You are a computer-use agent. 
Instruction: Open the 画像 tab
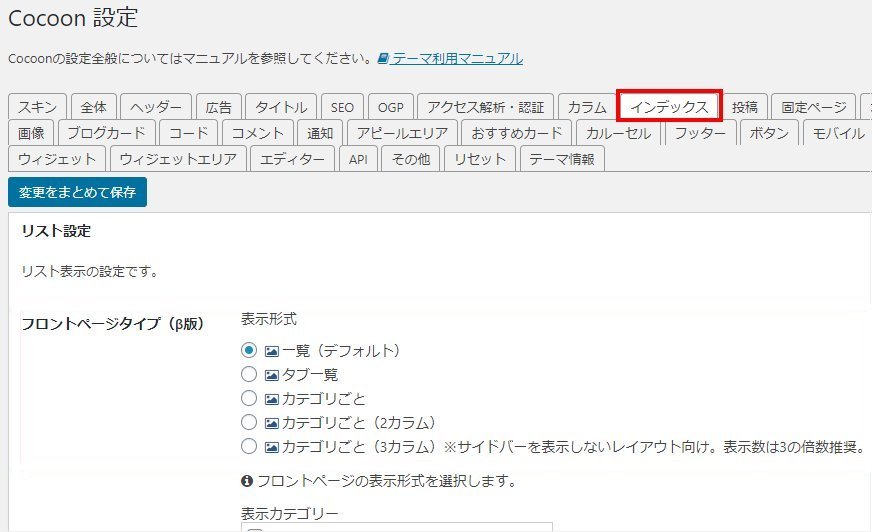pyautogui.click(x=31, y=133)
